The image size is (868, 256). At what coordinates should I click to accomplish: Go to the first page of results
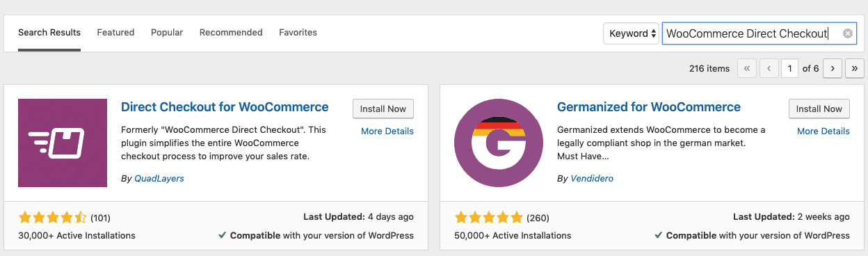pos(747,68)
